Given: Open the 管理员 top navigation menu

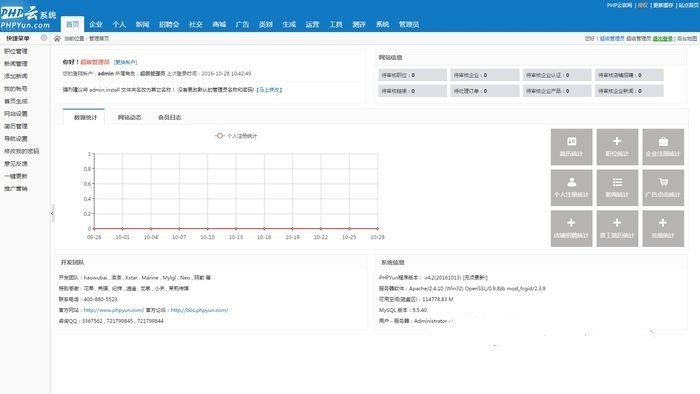Looking at the screenshot, I should coord(409,25).
